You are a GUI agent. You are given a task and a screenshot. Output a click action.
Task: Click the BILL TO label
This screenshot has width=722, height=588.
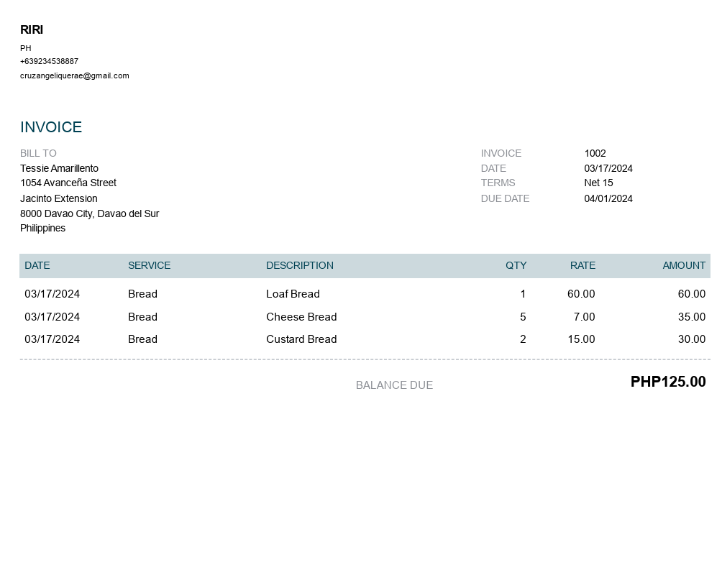(x=38, y=153)
